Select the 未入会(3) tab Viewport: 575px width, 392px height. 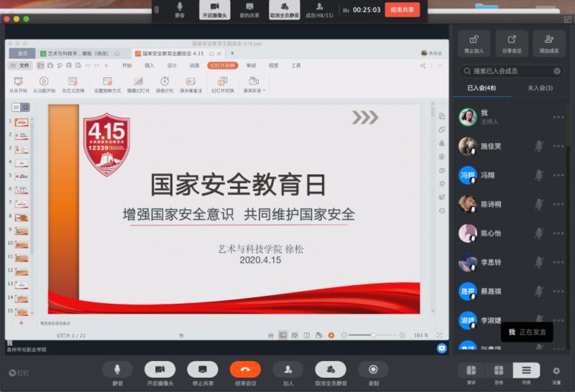[540, 88]
